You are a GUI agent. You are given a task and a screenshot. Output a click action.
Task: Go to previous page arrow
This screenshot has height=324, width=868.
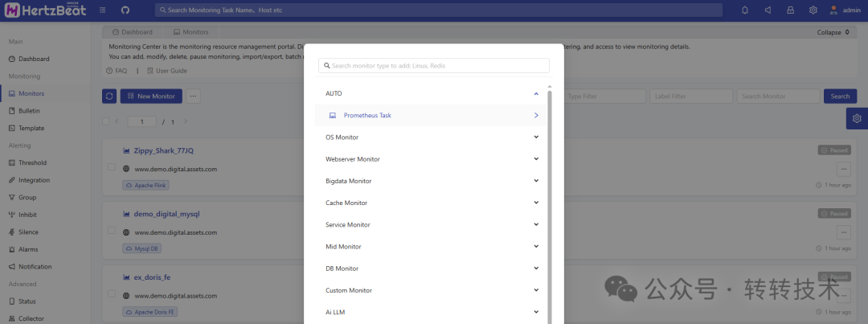[117, 121]
